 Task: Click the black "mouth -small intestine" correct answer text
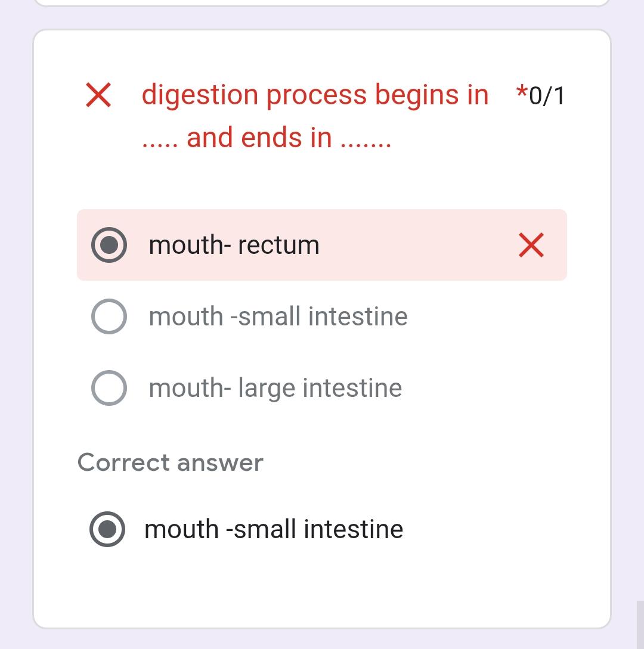click(274, 529)
